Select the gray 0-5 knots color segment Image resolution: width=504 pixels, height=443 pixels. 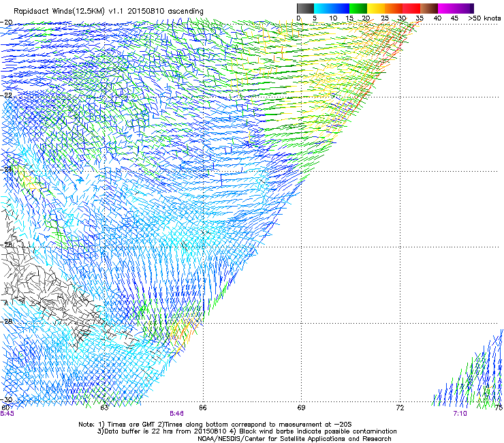[305, 8]
